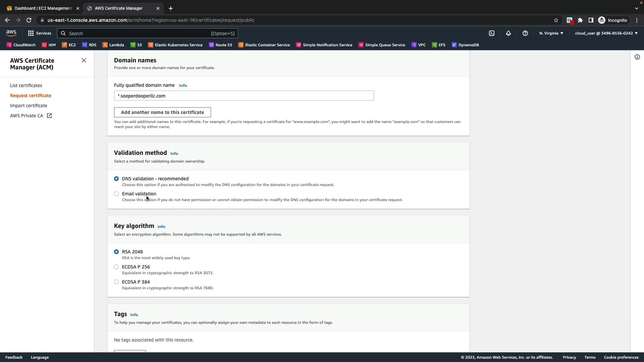Open the Validation method Info link
The width and height of the screenshot is (644, 362).
pos(174,154)
